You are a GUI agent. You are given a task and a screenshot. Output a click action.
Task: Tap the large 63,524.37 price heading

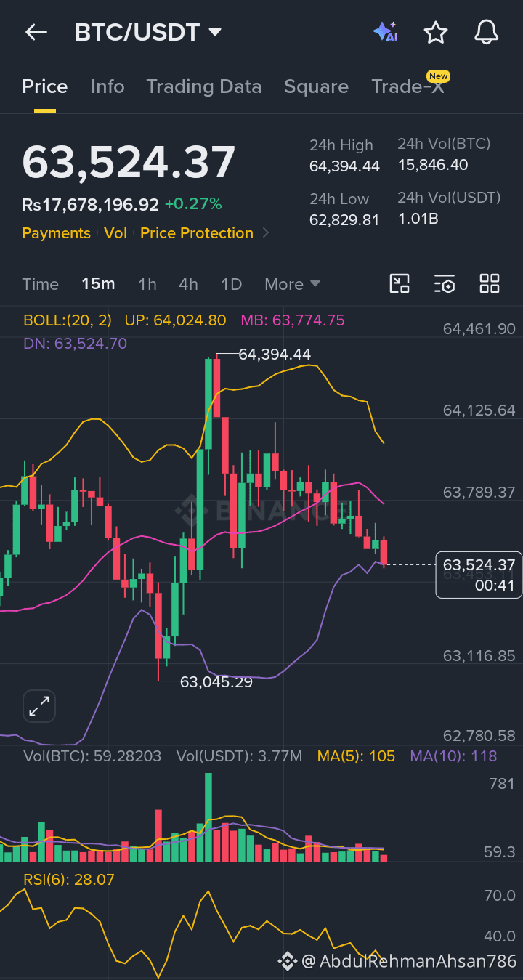pos(129,162)
